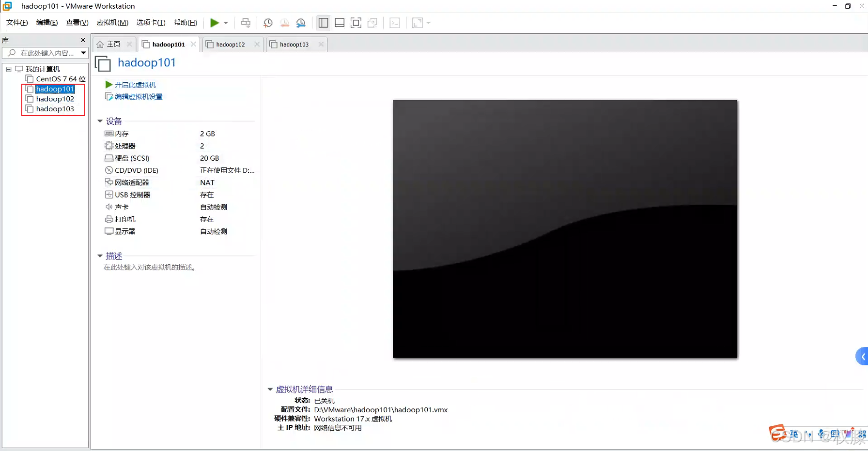Toggle the library sidebar view icon

click(323, 23)
